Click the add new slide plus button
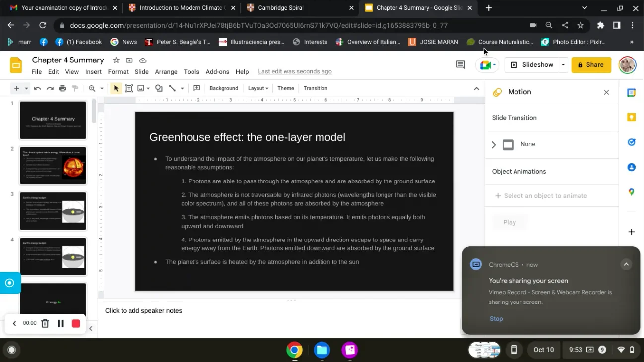Viewport: 644px width, 362px height. tap(16, 88)
